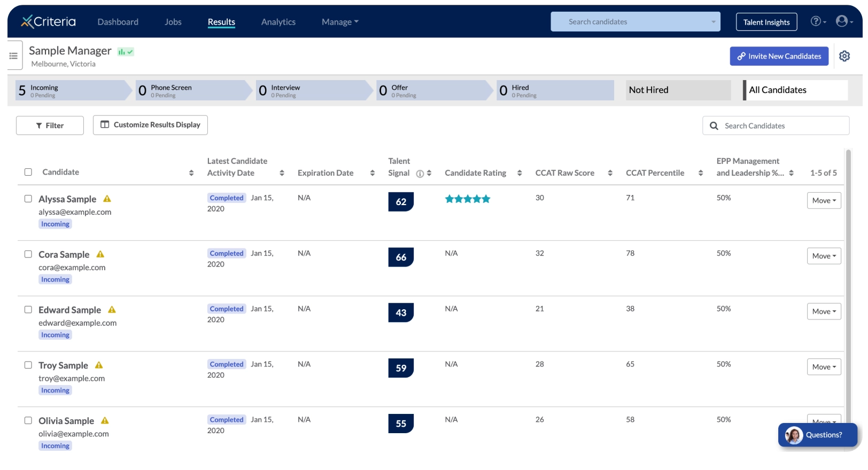Check the box for Troy Sample
The width and height of the screenshot is (868, 470).
[x=28, y=365]
